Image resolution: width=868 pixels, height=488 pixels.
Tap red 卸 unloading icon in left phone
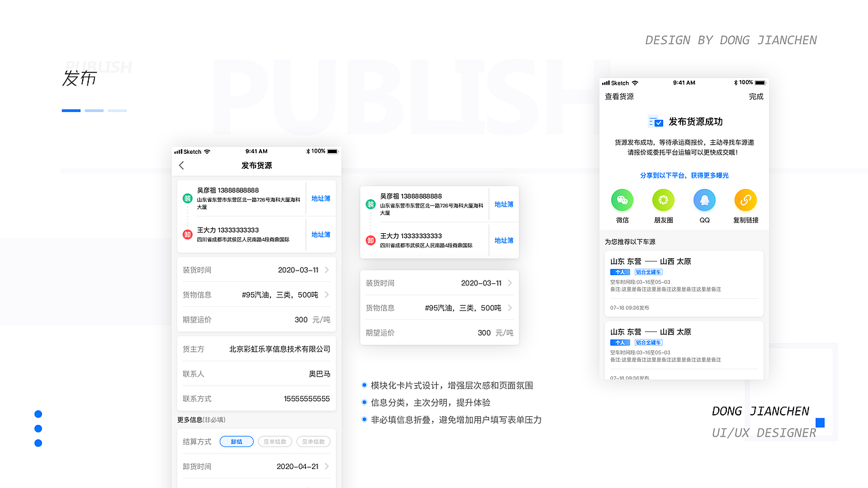[x=188, y=235]
